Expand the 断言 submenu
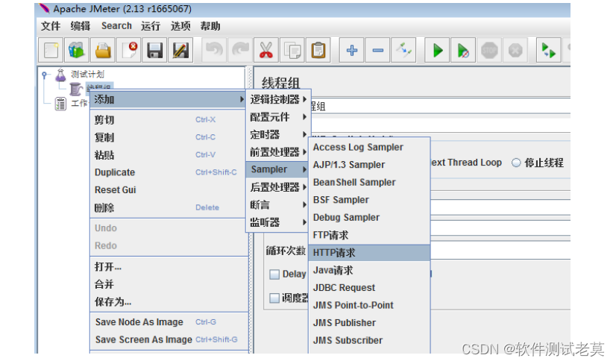616x364 pixels. click(x=277, y=204)
